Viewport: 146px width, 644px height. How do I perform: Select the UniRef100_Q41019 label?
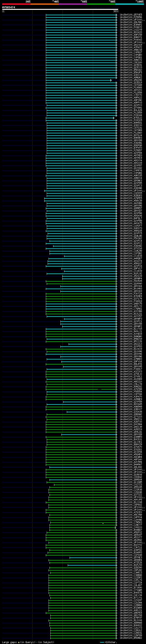[131, 45]
